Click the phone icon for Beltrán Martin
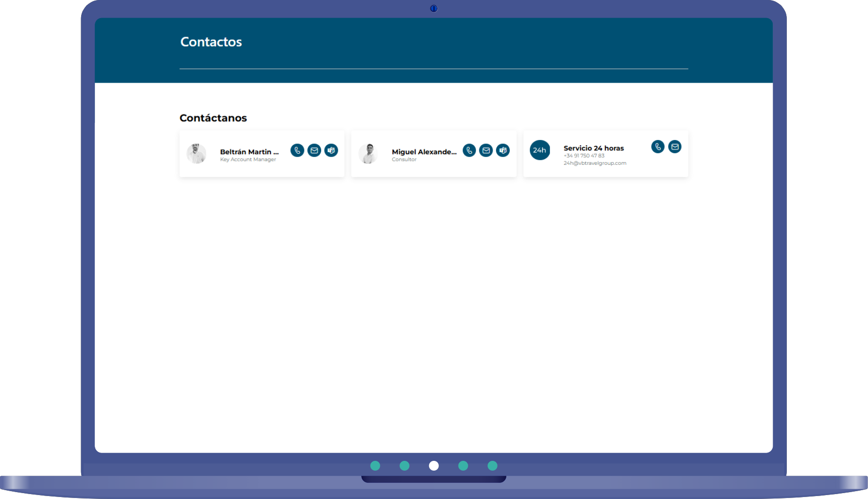The height and width of the screenshot is (499, 868). (297, 150)
